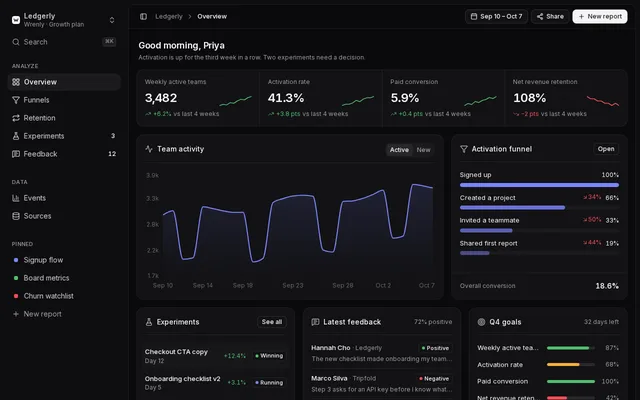Select Overview in the sidebar
Screen dimensions: 640x400
click(64, 82)
